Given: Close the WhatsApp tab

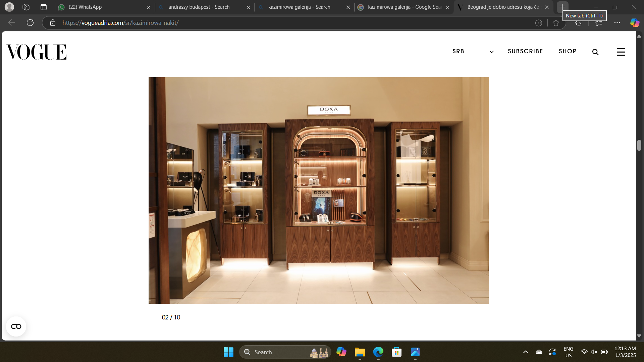Looking at the screenshot, I should pos(149,7).
